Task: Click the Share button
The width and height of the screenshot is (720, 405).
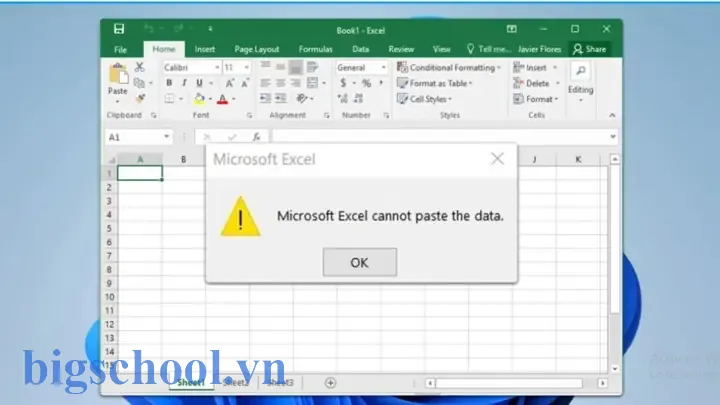Action: (x=590, y=49)
